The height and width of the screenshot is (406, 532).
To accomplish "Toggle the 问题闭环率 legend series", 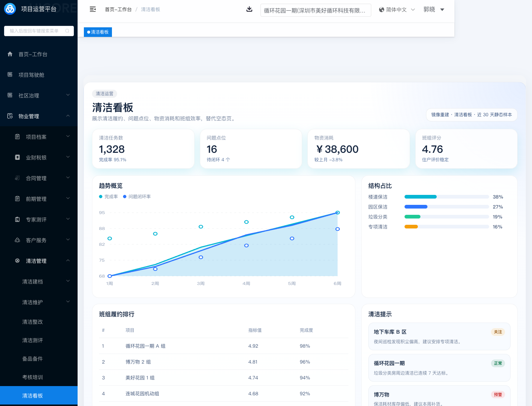I will pos(137,197).
